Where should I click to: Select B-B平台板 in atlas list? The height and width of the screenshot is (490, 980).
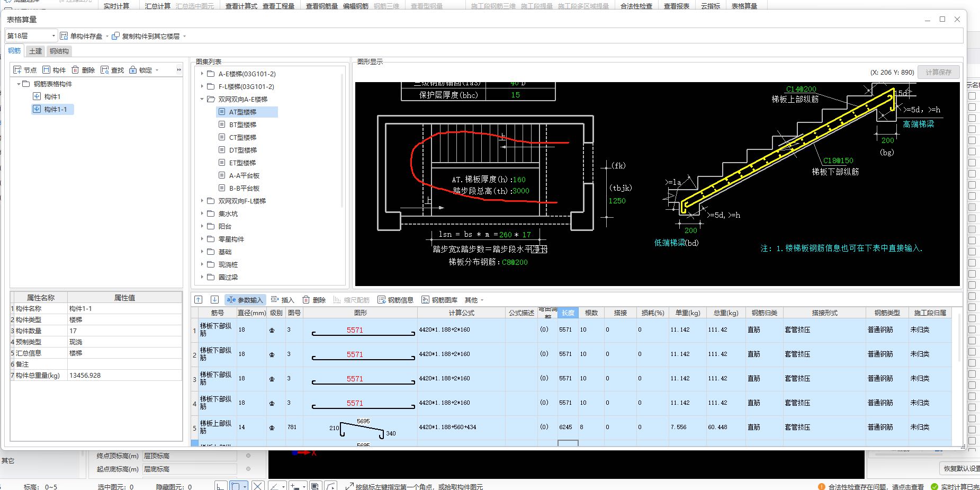244,188
